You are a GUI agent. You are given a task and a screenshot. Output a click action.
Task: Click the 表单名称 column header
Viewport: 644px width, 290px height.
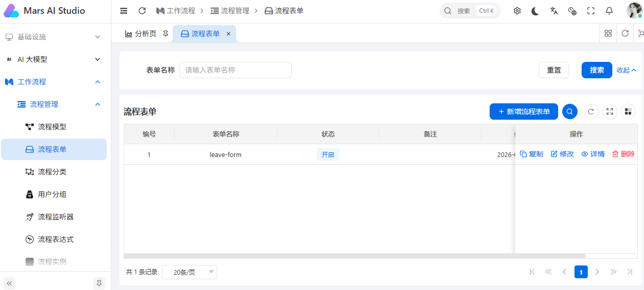[x=226, y=134]
